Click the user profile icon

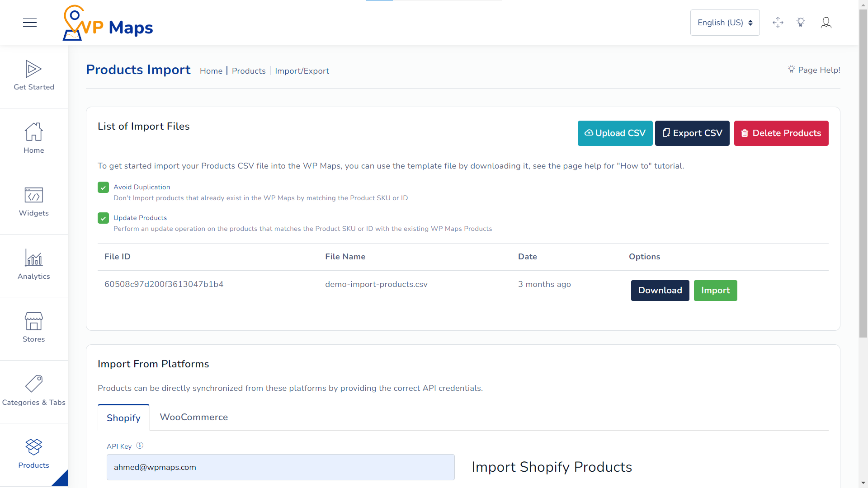(x=826, y=23)
